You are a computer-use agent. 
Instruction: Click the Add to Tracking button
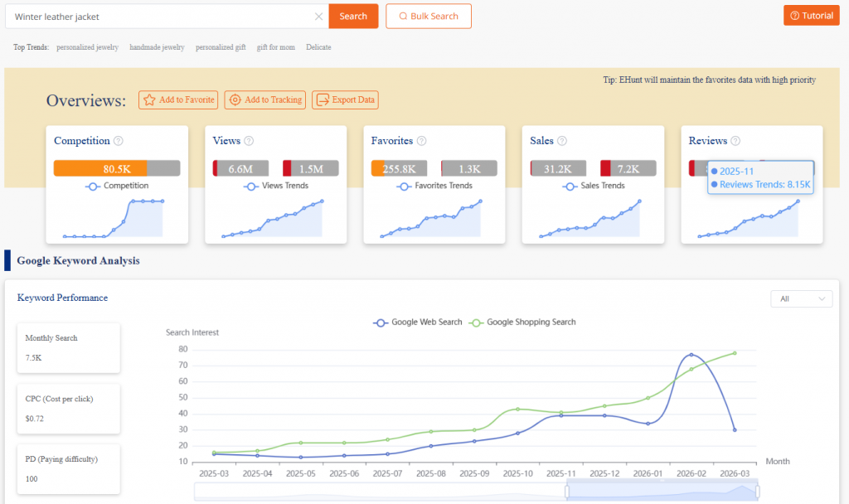[x=264, y=99]
